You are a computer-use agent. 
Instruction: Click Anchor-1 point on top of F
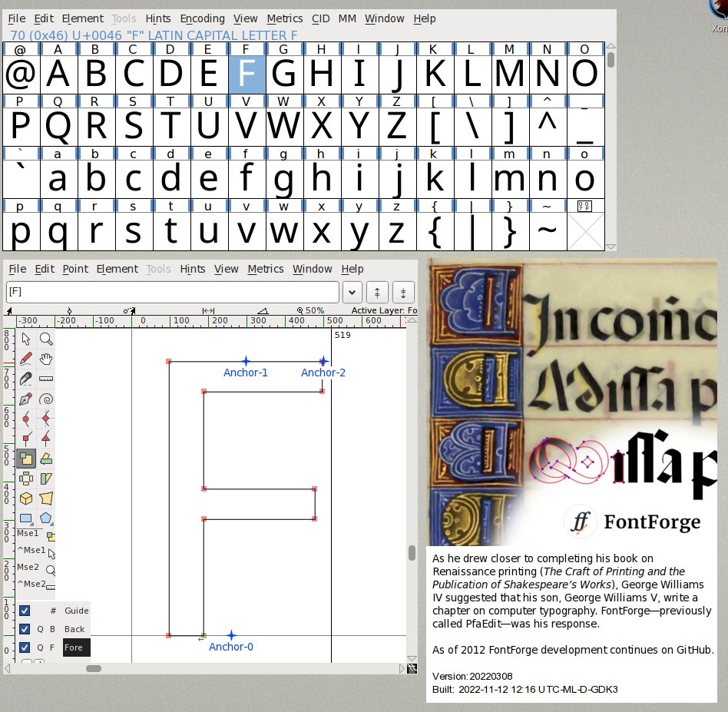pos(246,361)
